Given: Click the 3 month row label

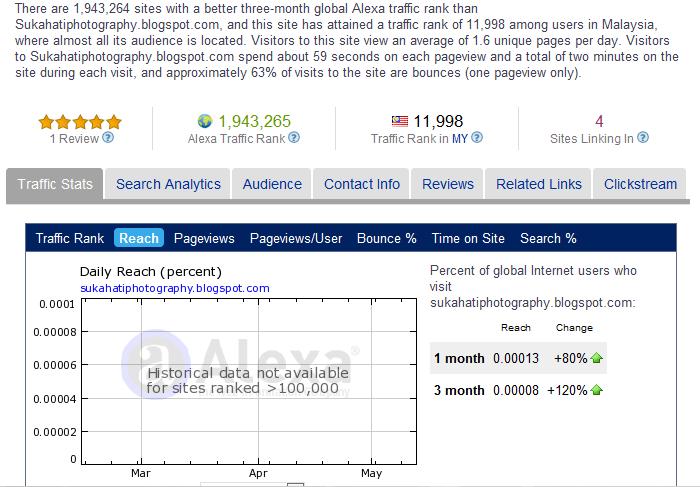Looking at the screenshot, I should point(459,390).
